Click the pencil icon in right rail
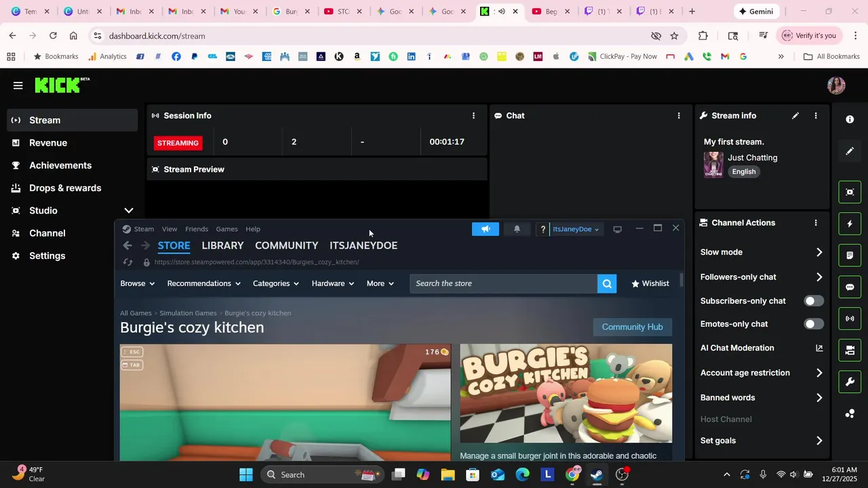The width and height of the screenshot is (868, 488). tap(850, 151)
